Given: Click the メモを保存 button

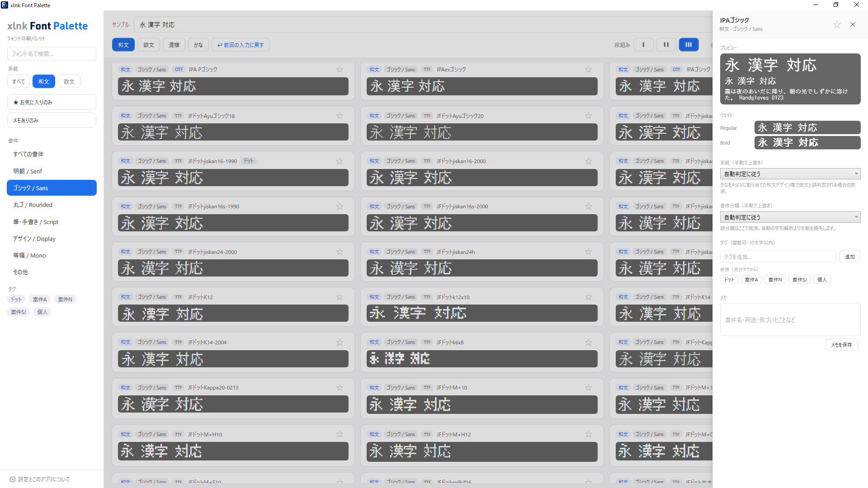Looking at the screenshot, I should (x=841, y=345).
